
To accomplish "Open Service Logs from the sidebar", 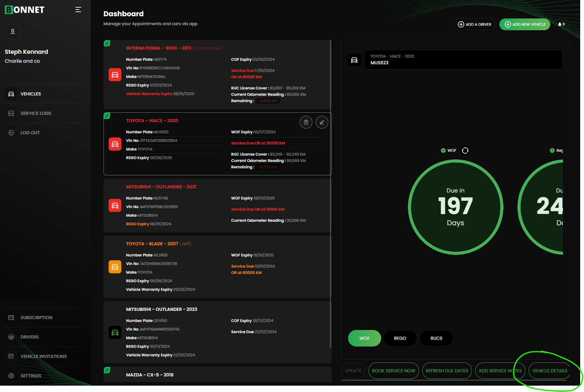I will tap(43, 113).
